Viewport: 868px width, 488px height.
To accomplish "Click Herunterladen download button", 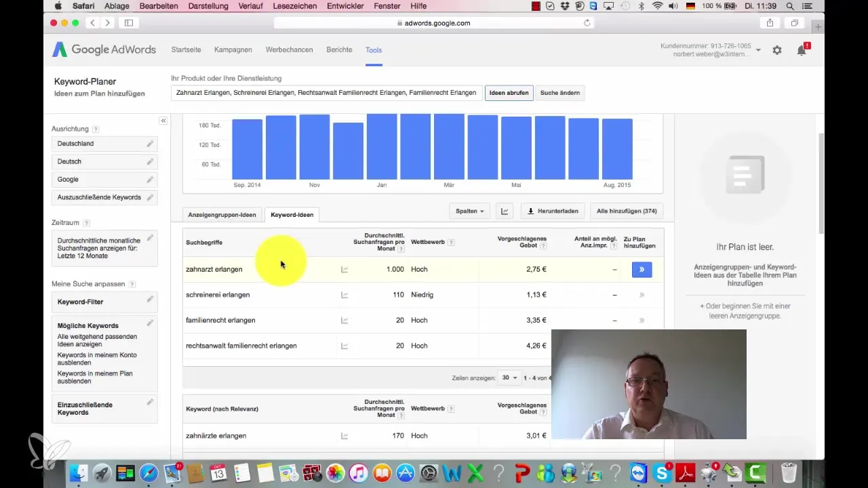I will tap(553, 211).
